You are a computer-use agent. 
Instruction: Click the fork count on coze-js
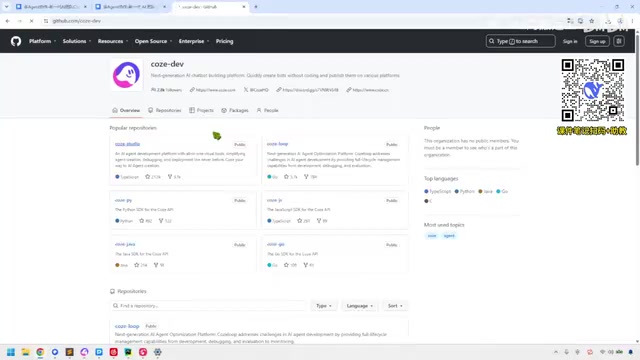pyautogui.click(x=322, y=221)
